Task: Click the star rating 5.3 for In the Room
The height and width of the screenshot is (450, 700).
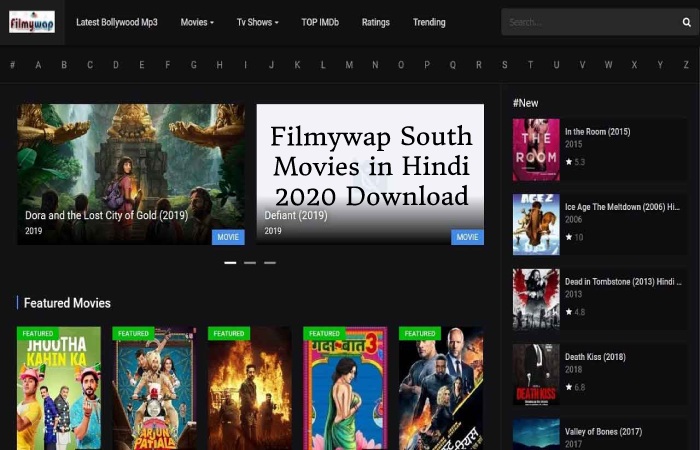Action: tap(575, 162)
